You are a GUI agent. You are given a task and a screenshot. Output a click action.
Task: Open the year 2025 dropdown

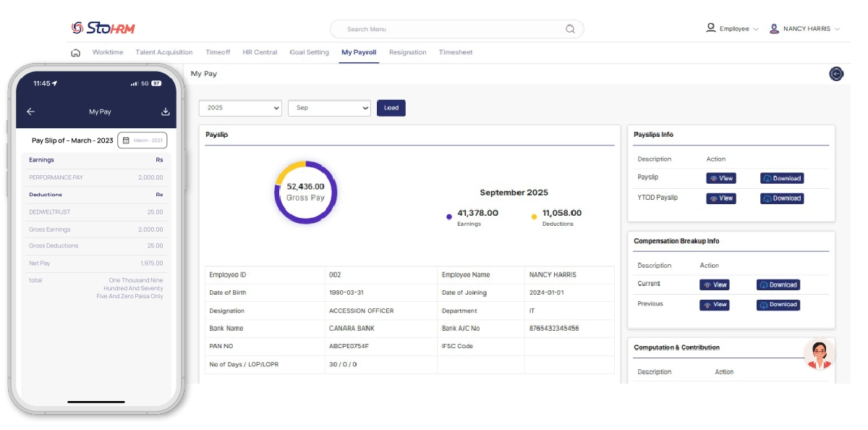(240, 108)
